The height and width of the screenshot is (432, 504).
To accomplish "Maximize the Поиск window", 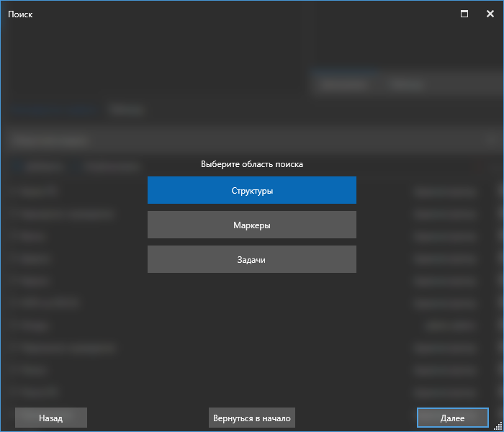I will coord(464,14).
